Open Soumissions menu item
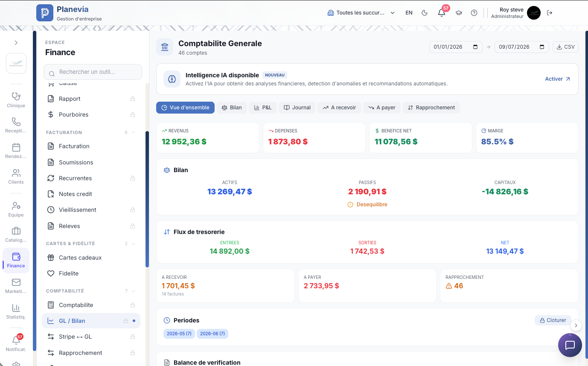588x366 pixels. click(91, 162)
